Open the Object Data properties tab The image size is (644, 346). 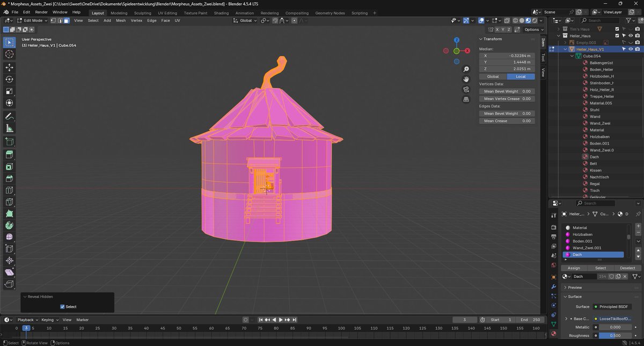[x=553, y=323]
